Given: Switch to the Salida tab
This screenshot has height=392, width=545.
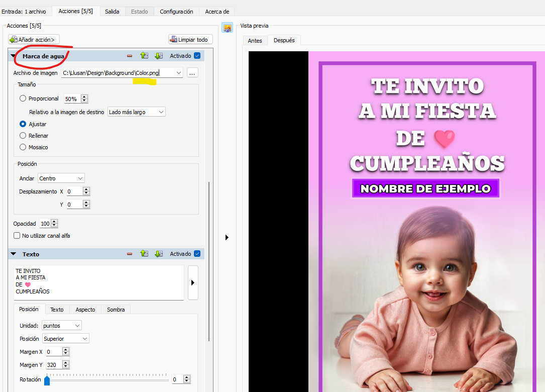Looking at the screenshot, I should [x=112, y=12].
